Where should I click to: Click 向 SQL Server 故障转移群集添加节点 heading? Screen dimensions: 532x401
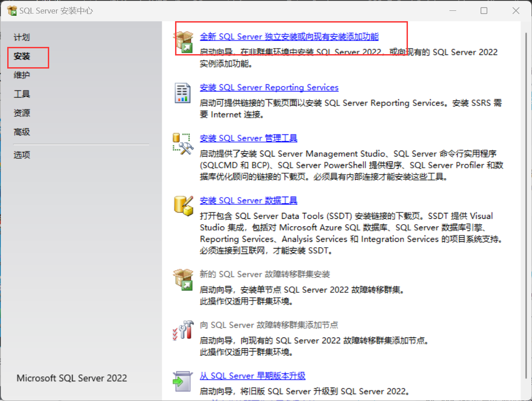269,325
